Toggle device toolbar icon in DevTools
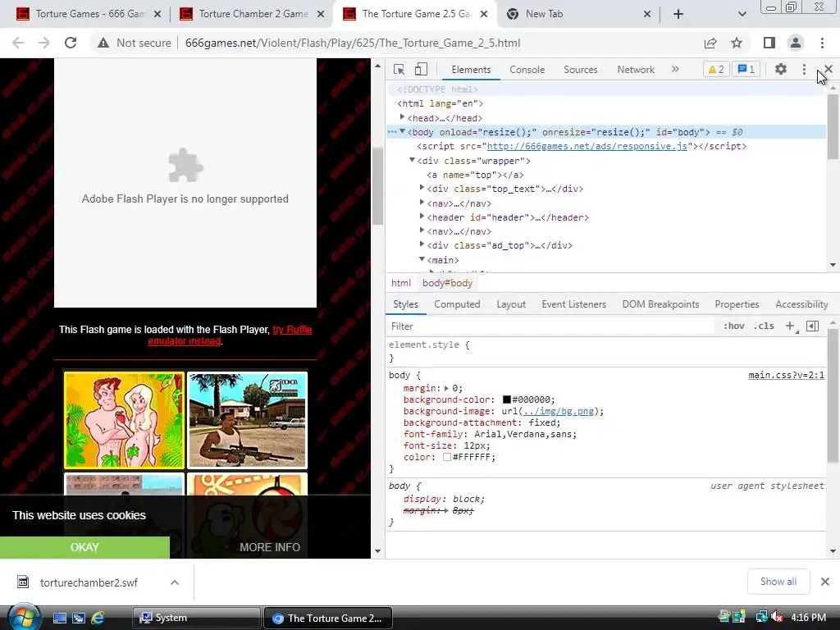This screenshot has width=840, height=630. 421,70
